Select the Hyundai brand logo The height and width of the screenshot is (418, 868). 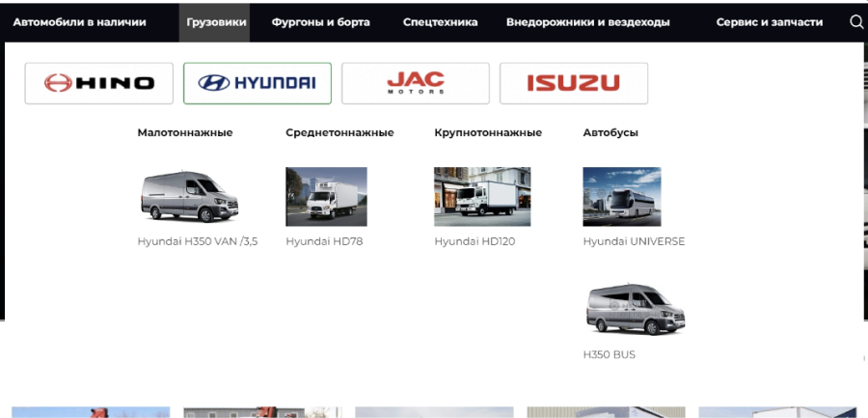(x=258, y=83)
